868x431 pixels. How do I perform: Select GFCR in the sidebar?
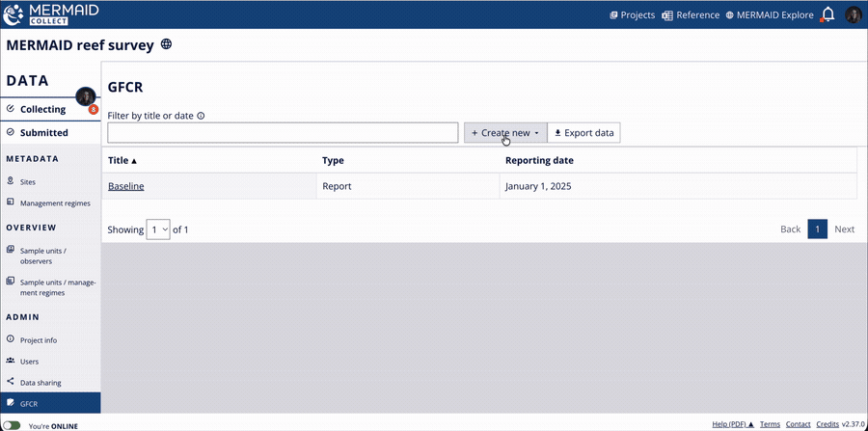point(50,403)
